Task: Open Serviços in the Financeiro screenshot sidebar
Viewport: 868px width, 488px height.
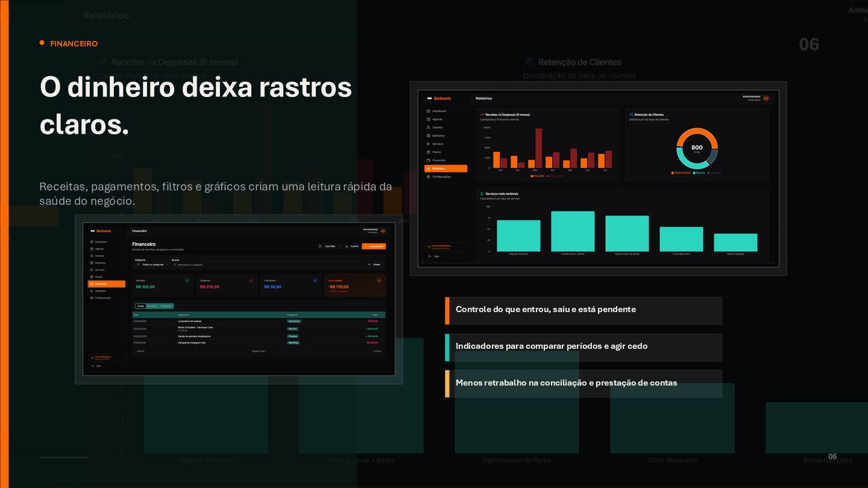Action: pos(98,270)
